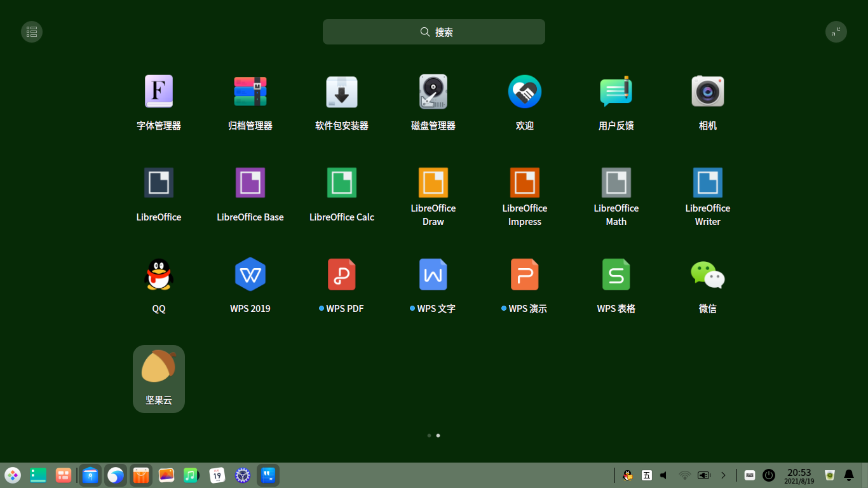Open the LibreOffice start center
Viewport: 868px width, 488px height.
(159, 183)
